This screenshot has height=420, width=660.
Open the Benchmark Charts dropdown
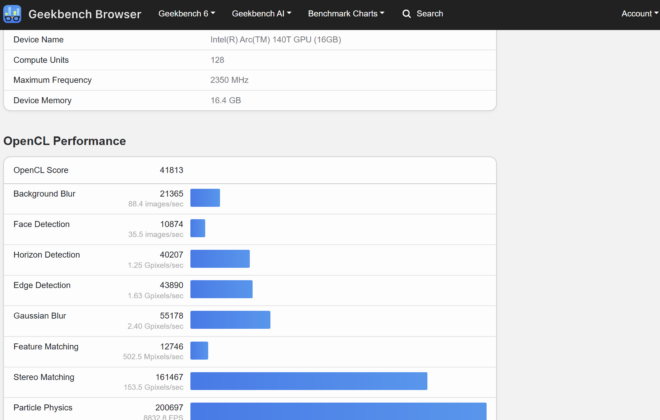[x=346, y=13]
